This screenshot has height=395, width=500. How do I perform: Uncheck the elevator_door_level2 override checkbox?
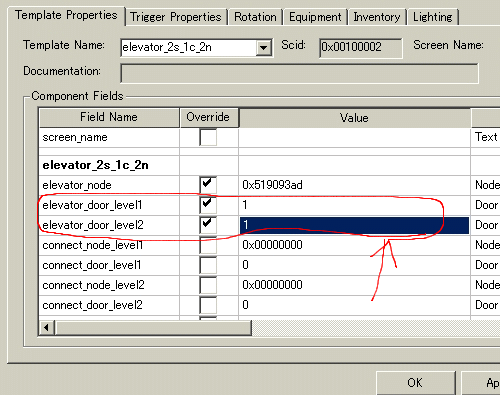(x=208, y=225)
